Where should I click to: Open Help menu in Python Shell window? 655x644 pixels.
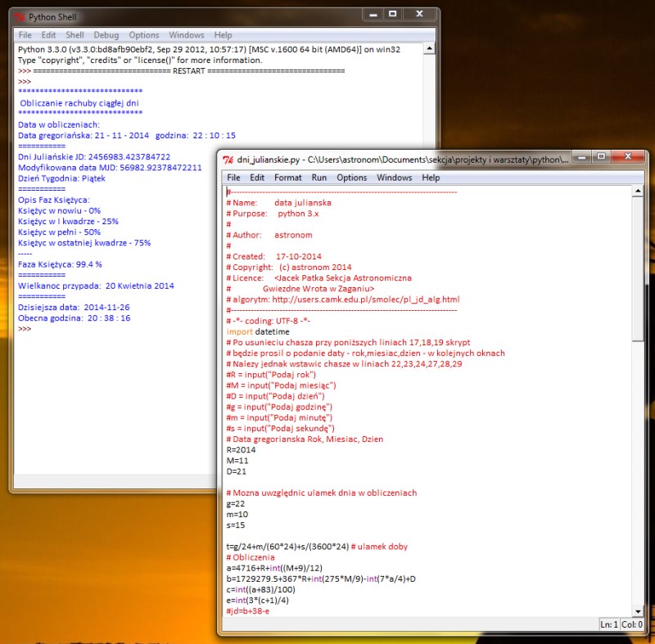pyautogui.click(x=223, y=35)
